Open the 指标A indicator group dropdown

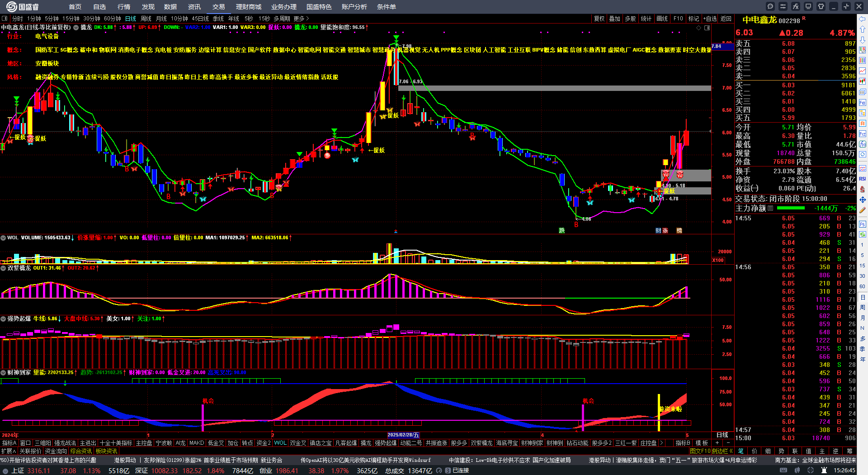coord(9,443)
